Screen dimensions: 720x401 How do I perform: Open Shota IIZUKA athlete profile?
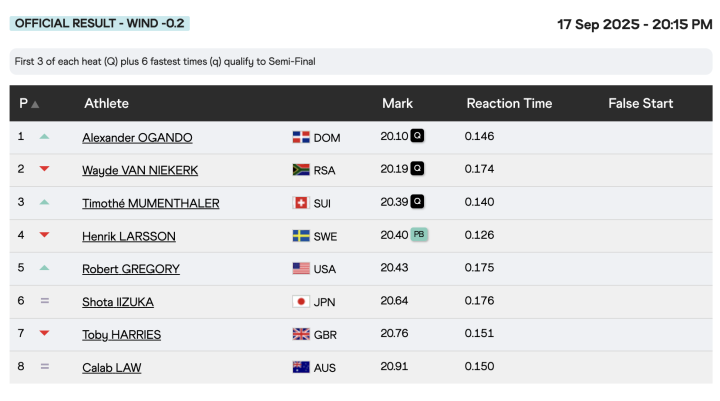(x=118, y=302)
